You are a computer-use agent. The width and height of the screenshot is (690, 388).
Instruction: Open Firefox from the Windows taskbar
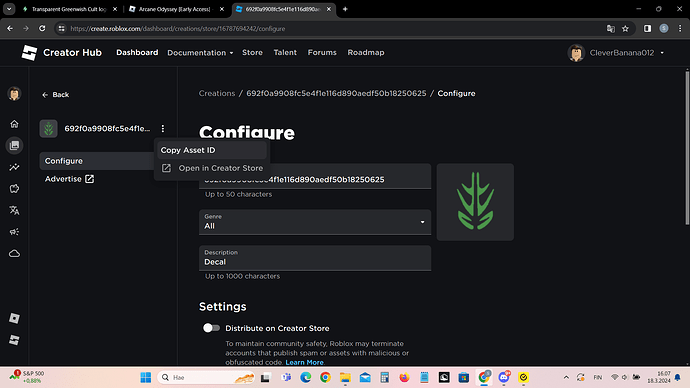pos(404,377)
